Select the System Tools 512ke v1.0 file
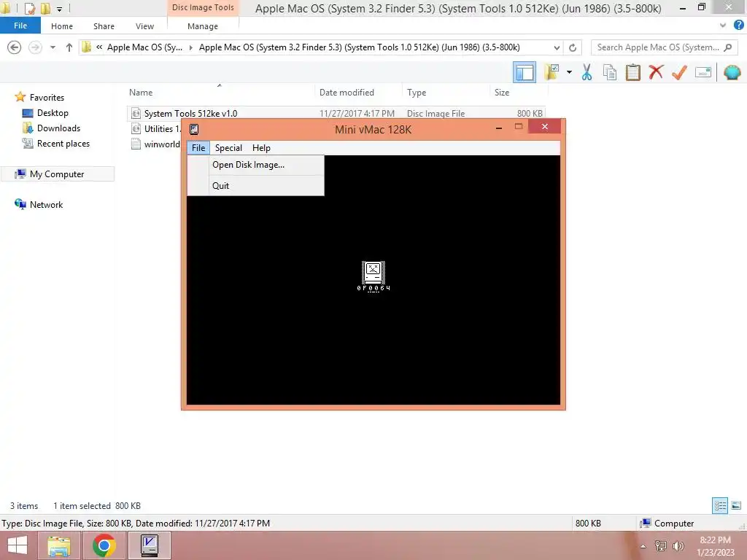 click(x=190, y=113)
